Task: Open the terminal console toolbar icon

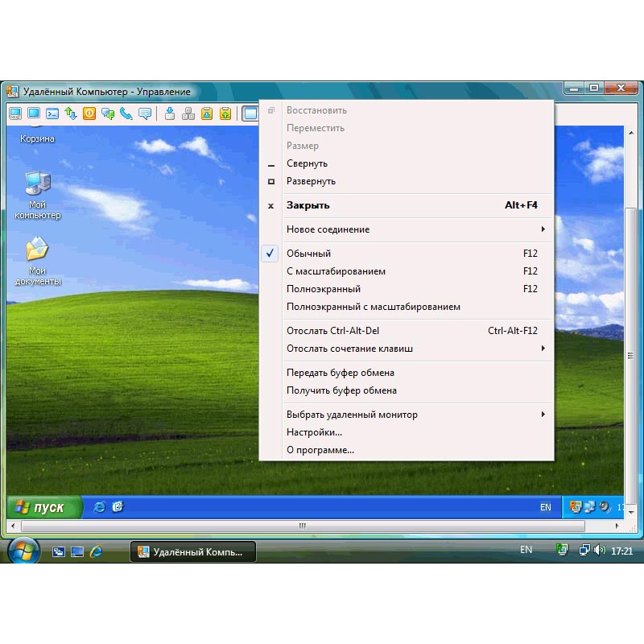Action: (52, 114)
